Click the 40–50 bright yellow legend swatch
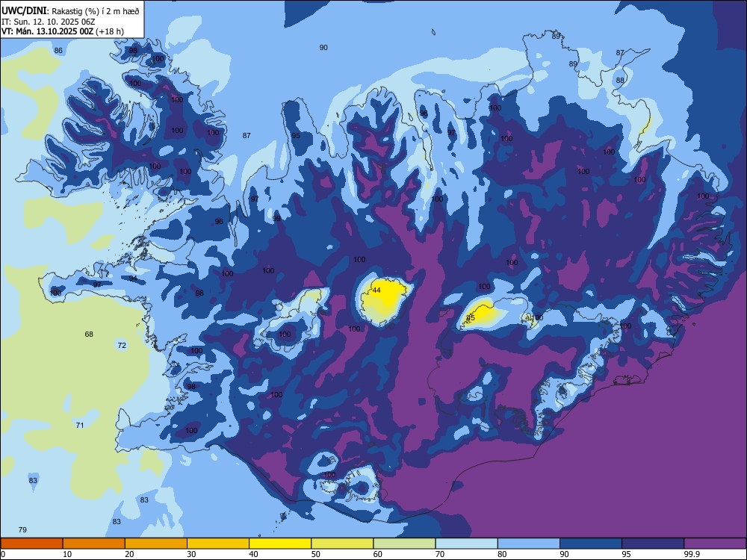747x560 pixels. [280, 544]
